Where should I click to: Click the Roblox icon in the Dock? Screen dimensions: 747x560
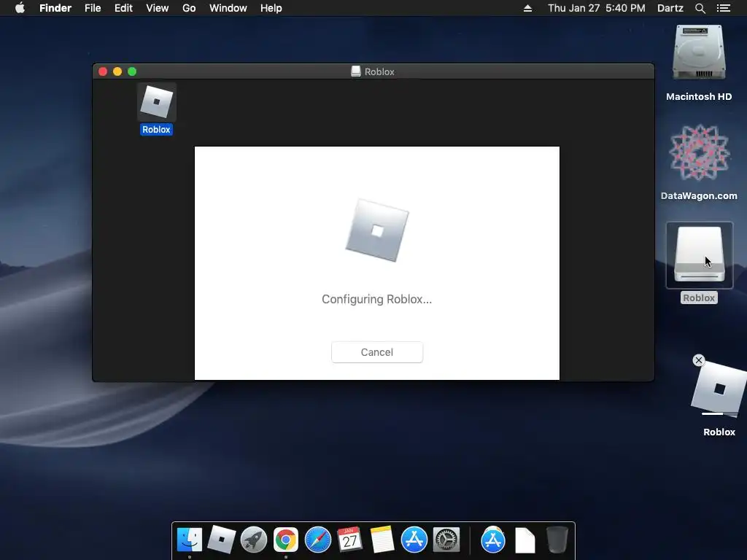pyautogui.click(x=222, y=540)
